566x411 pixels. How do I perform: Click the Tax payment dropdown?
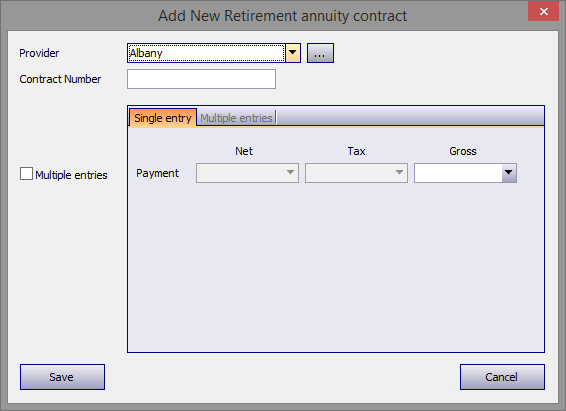(x=356, y=173)
